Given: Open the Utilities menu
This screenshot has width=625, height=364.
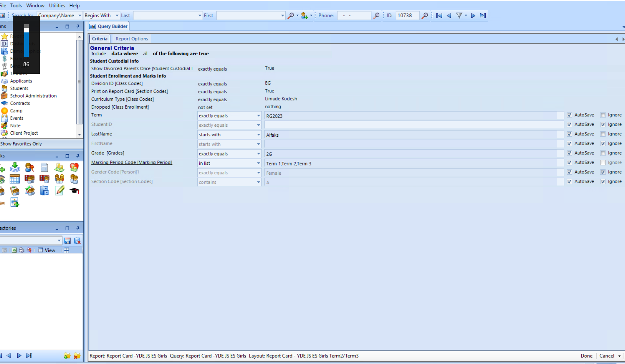Looking at the screenshot, I should [57, 6].
